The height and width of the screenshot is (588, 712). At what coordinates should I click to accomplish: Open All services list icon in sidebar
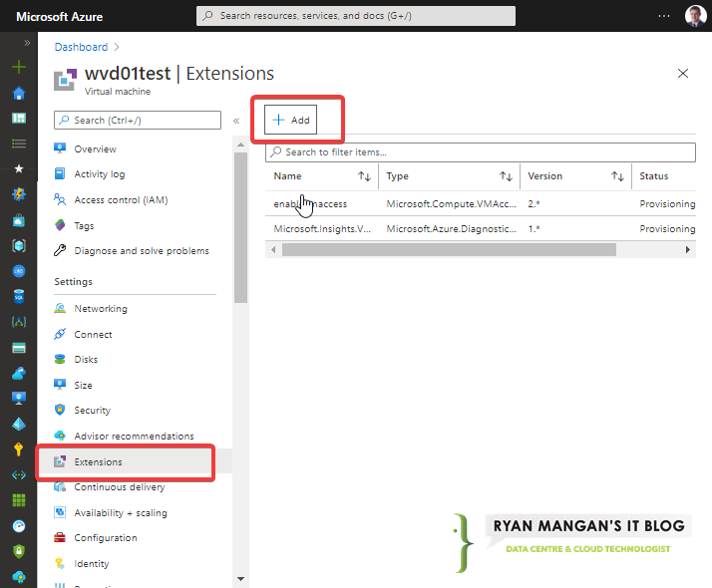click(19, 144)
